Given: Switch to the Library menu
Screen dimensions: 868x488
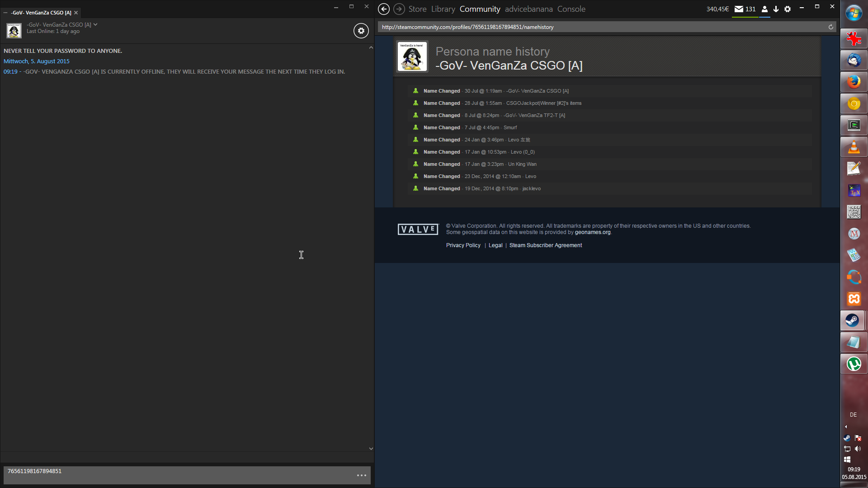Looking at the screenshot, I should pos(443,9).
